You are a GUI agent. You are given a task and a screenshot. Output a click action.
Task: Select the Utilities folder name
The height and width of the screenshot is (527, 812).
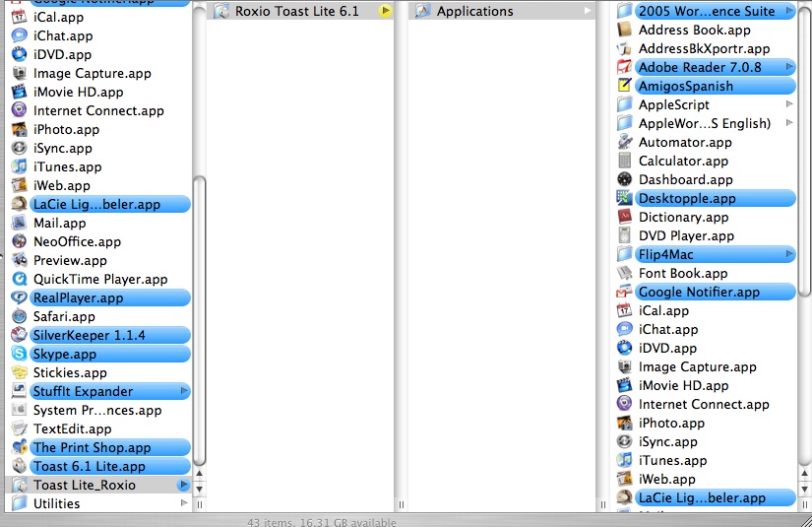pyautogui.click(x=56, y=503)
